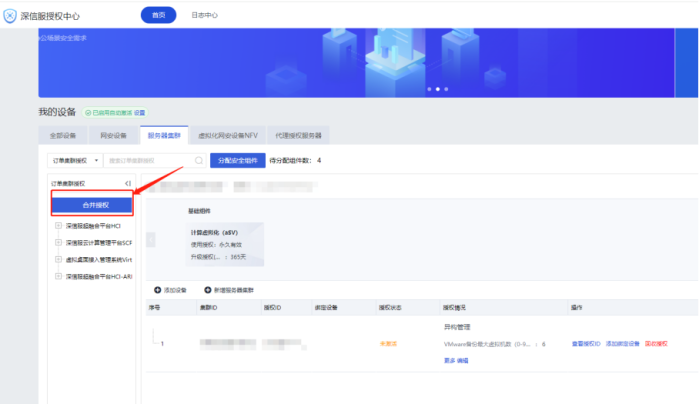700x405 pixels.
Task: Expand the 深信服超融合平台HCI-ARM node
Action: click(x=58, y=275)
